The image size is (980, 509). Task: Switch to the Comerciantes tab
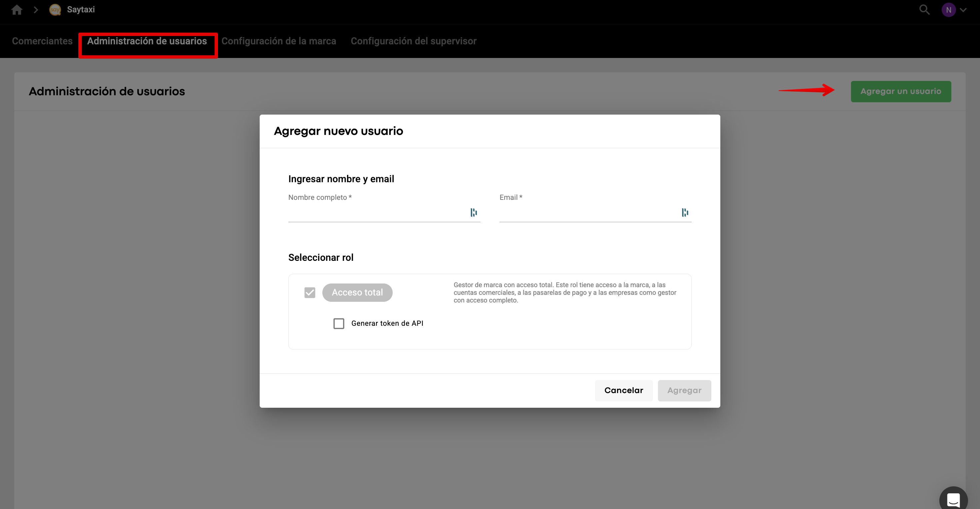[42, 41]
